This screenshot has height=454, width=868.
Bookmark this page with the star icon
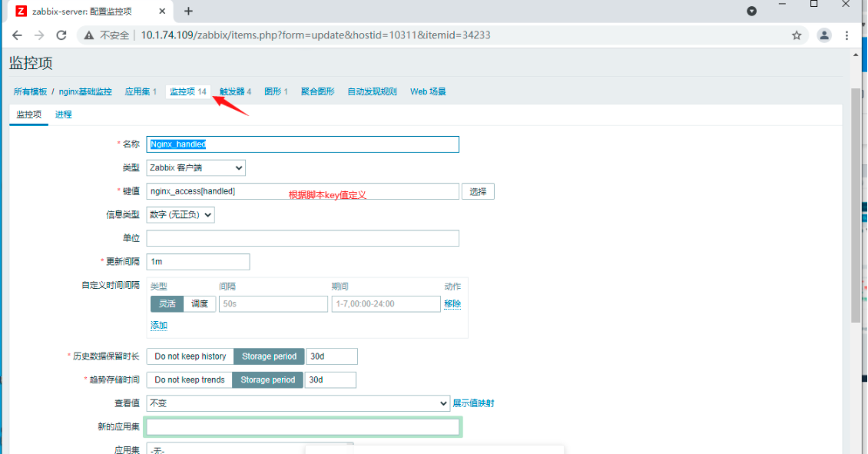click(797, 35)
